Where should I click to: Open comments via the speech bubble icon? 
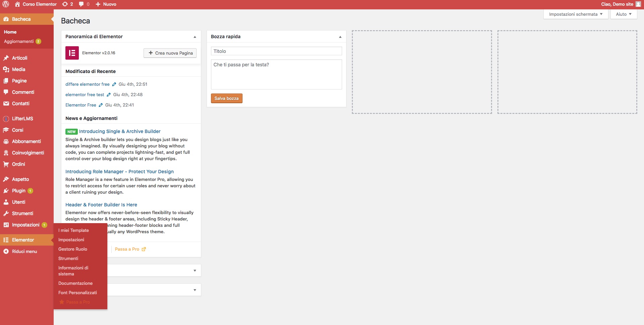82,4
